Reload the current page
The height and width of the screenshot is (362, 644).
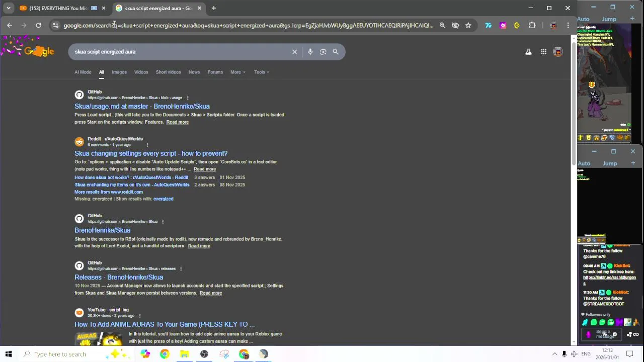38,25
